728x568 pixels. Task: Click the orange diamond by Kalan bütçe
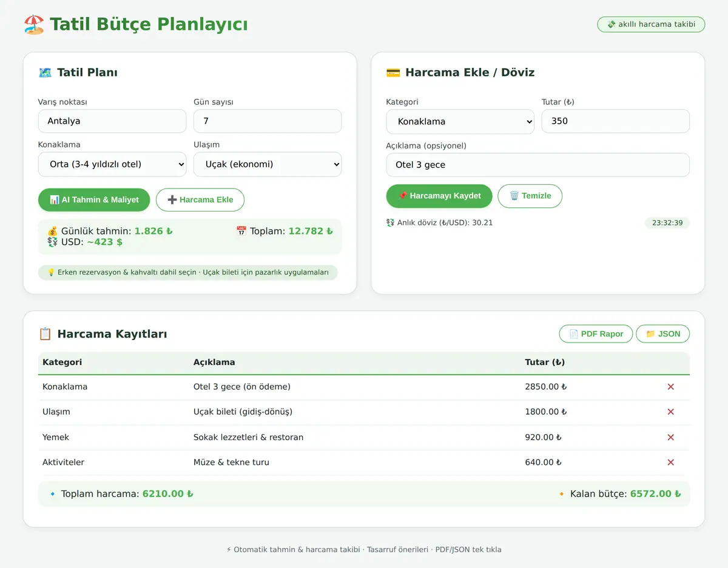pyautogui.click(x=561, y=494)
